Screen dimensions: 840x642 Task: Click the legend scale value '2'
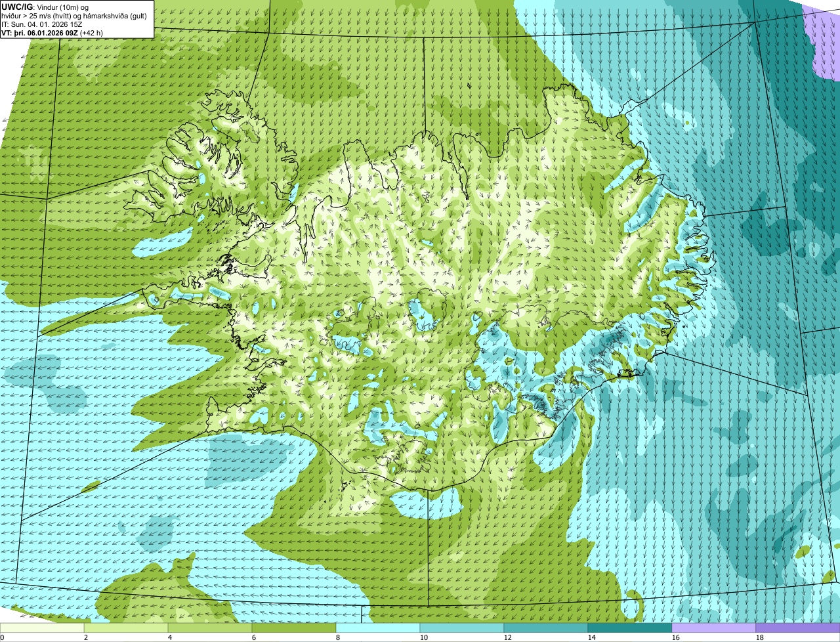[x=86, y=637]
